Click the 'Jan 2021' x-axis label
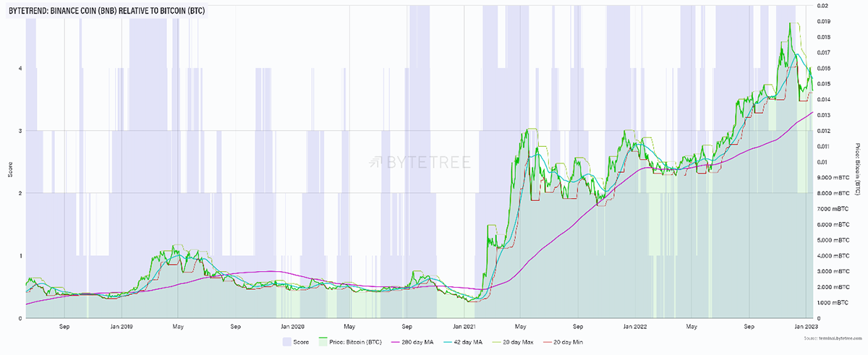Screen dimensions: 868x355 (x=464, y=326)
